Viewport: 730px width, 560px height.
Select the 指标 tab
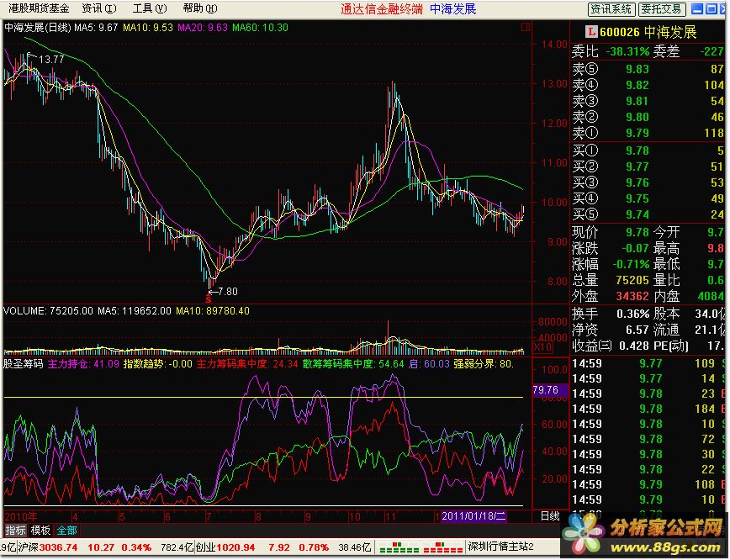15,531
